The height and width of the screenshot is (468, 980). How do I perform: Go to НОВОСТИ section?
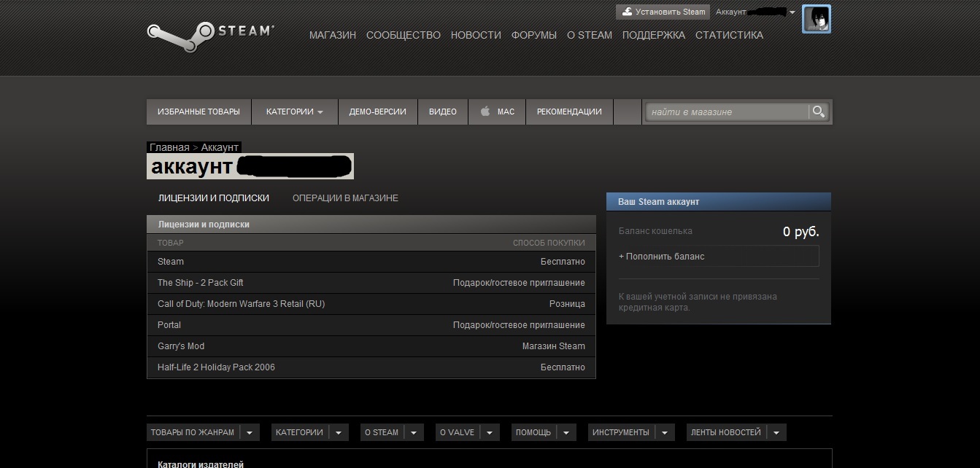476,35
